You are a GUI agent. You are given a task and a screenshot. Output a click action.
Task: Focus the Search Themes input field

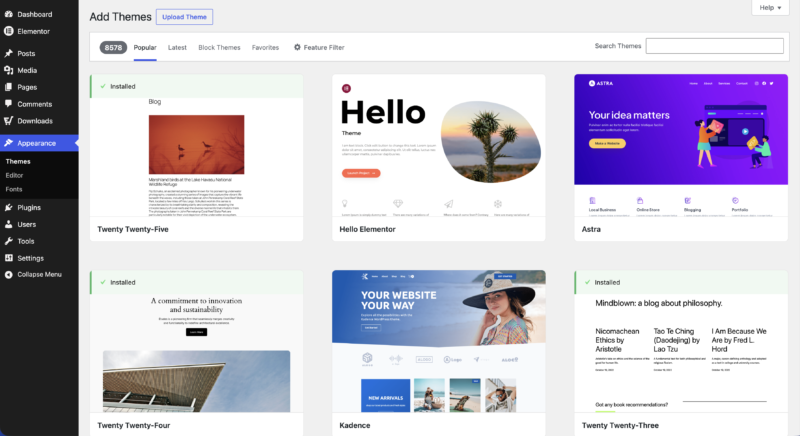tap(714, 46)
